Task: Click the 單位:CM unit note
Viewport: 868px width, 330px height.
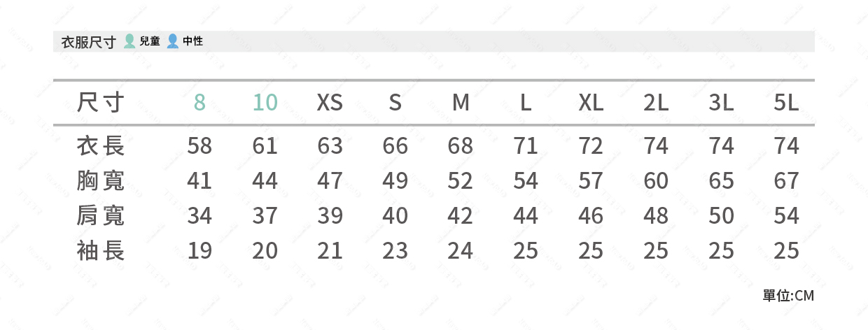Action: [x=788, y=296]
